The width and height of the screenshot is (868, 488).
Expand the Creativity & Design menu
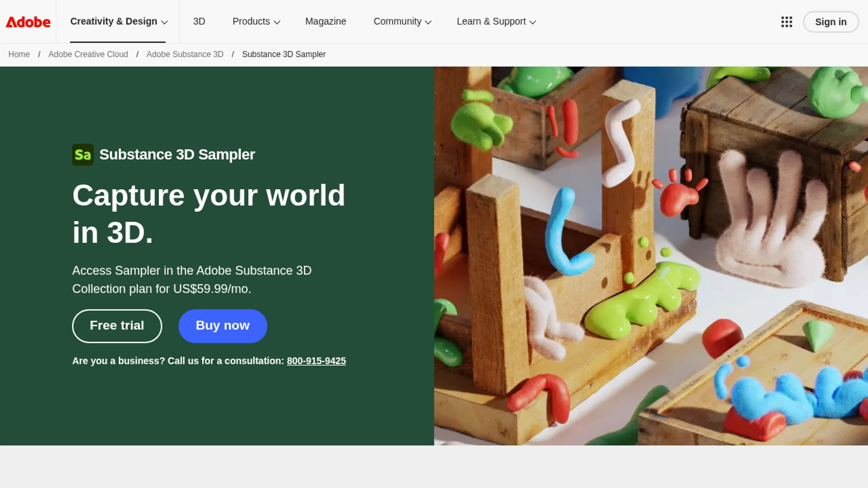[x=119, y=22]
